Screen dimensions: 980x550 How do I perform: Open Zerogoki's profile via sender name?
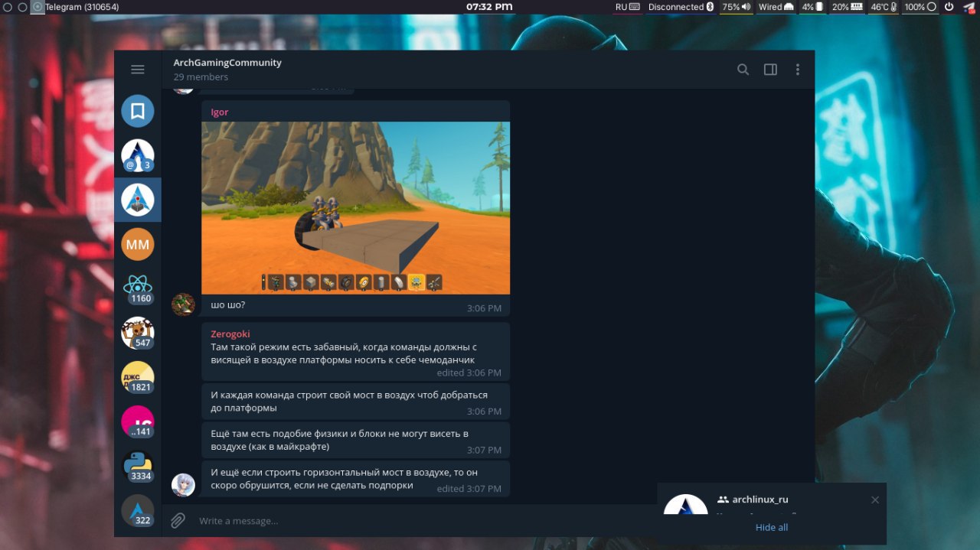(230, 334)
